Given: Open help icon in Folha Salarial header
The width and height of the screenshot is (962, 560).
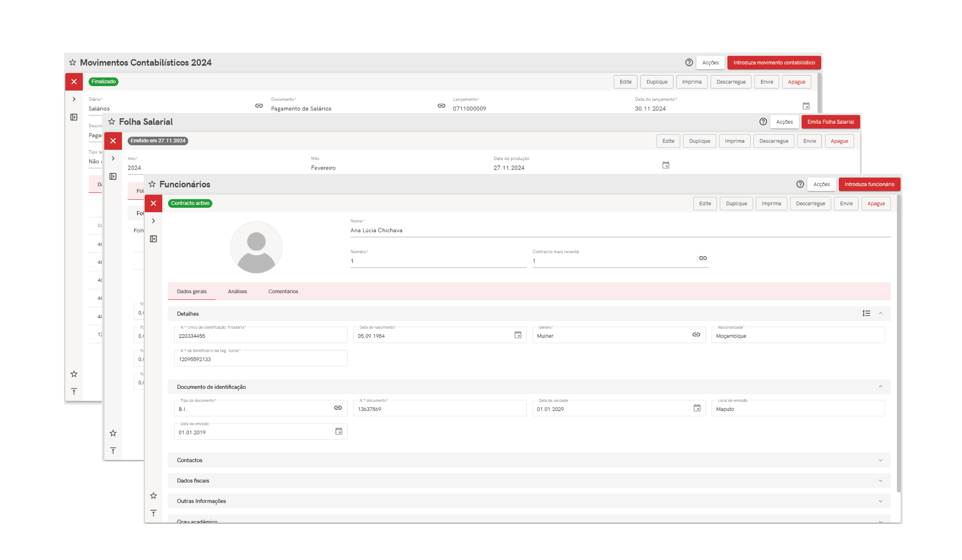Looking at the screenshot, I should [x=763, y=122].
